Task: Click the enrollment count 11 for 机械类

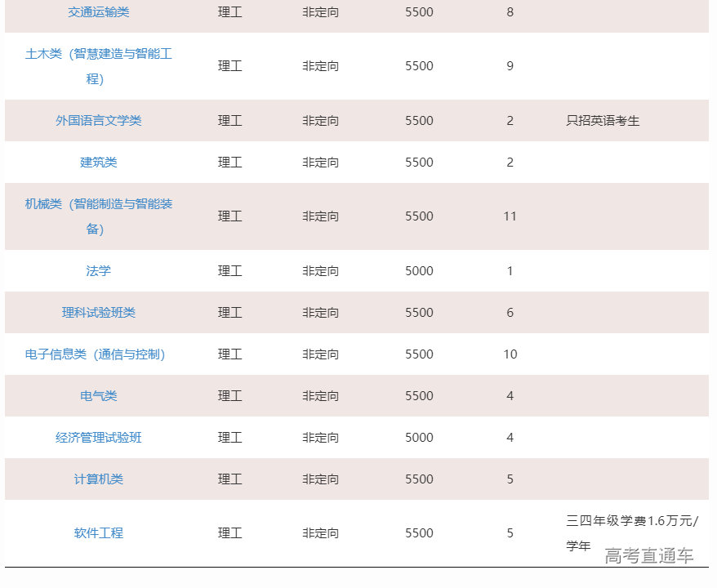Action: click(x=510, y=216)
